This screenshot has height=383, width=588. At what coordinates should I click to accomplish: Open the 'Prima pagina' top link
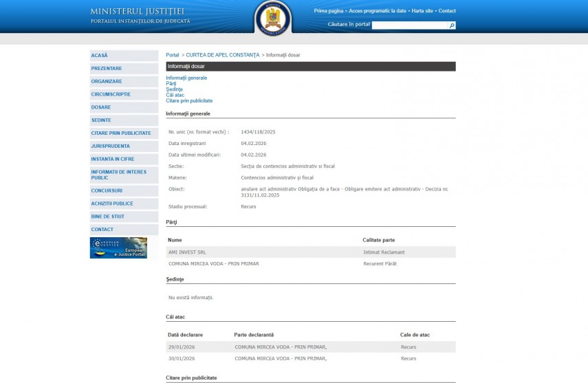(329, 11)
